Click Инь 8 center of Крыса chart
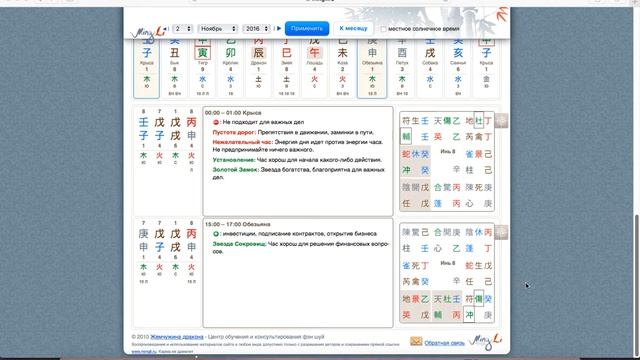 pos(448,152)
